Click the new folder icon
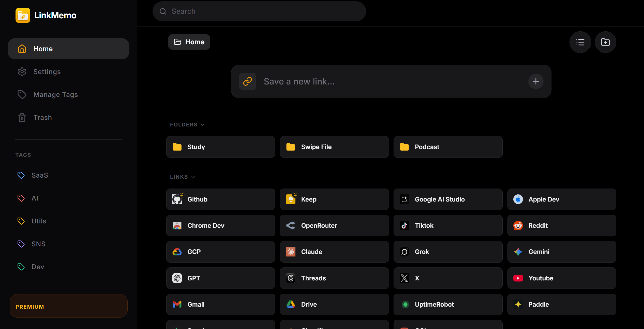 [605, 42]
